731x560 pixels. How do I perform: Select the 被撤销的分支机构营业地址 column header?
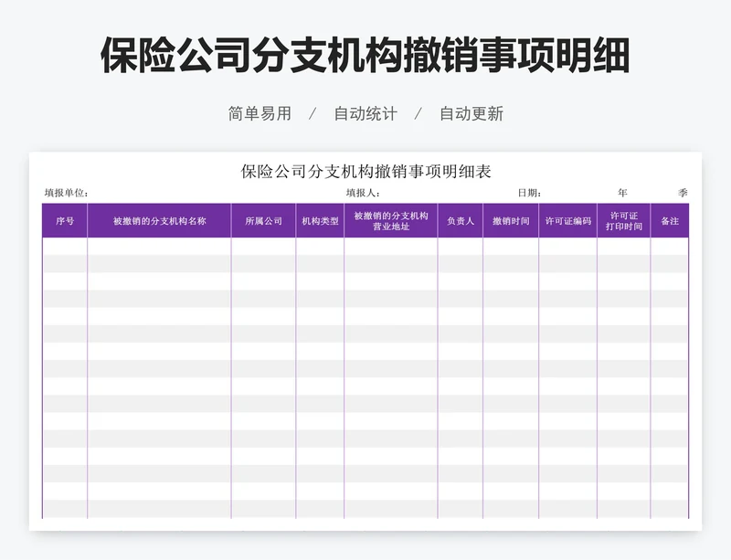pos(391,221)
